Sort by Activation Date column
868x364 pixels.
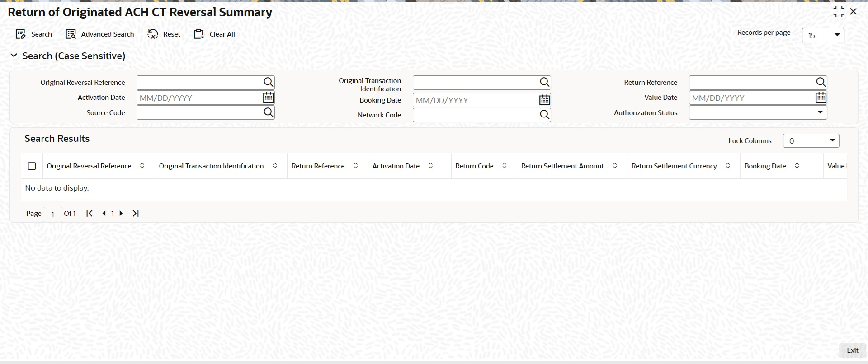(431, 166)
